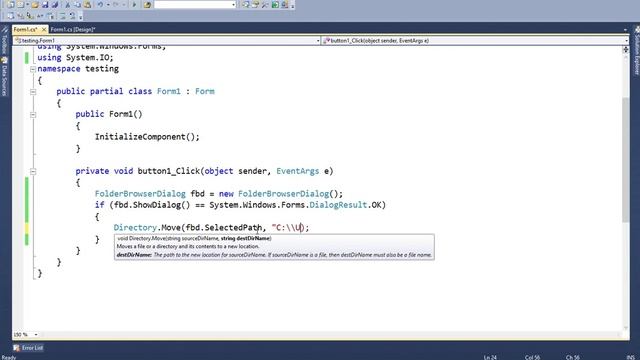
Task: Open the Data Sources side panel
Action: click(x=4, y=77)
